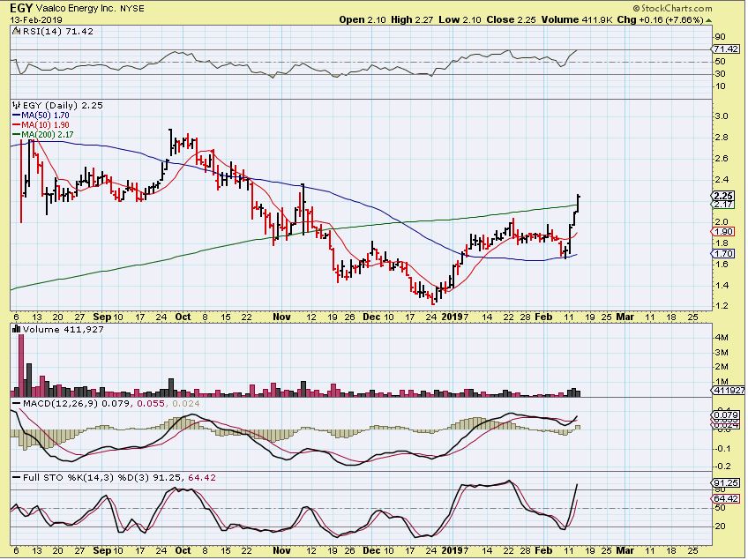Click the 91.25 stochastic axis tag
Screen dimensions: 748x560
pyautogui.click(x=726, y=482)
